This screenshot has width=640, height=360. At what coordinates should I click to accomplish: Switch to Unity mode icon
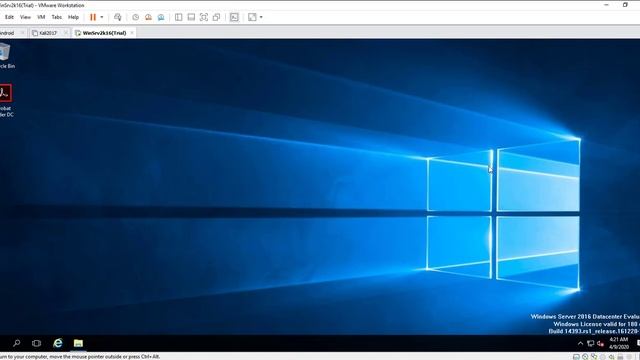(x=216, y=17)
